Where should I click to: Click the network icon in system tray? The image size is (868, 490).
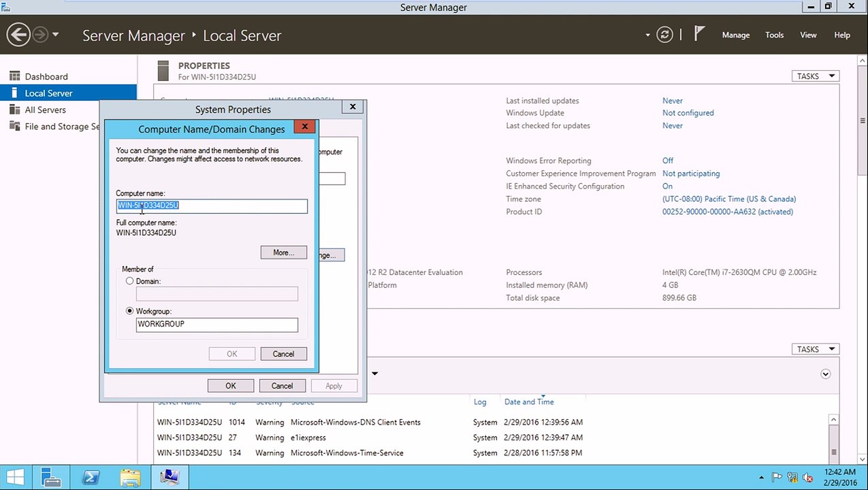pos(792,477)
